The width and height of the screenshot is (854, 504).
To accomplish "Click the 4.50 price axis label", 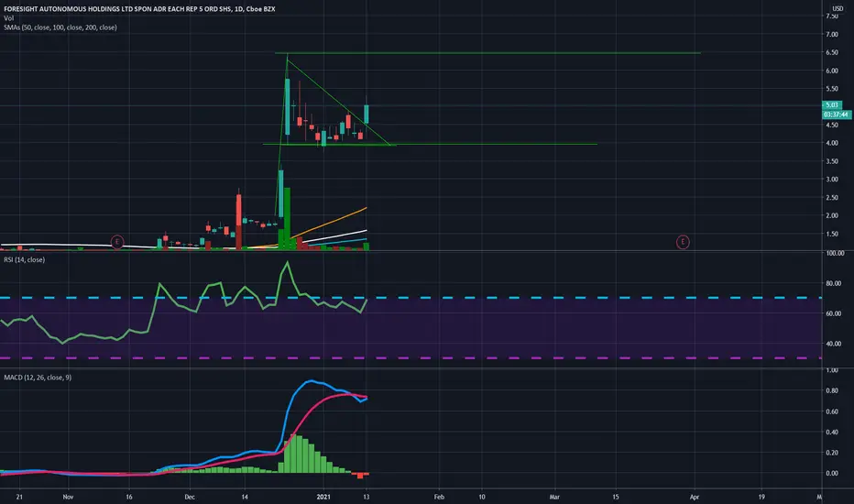I will coord(832,125).
